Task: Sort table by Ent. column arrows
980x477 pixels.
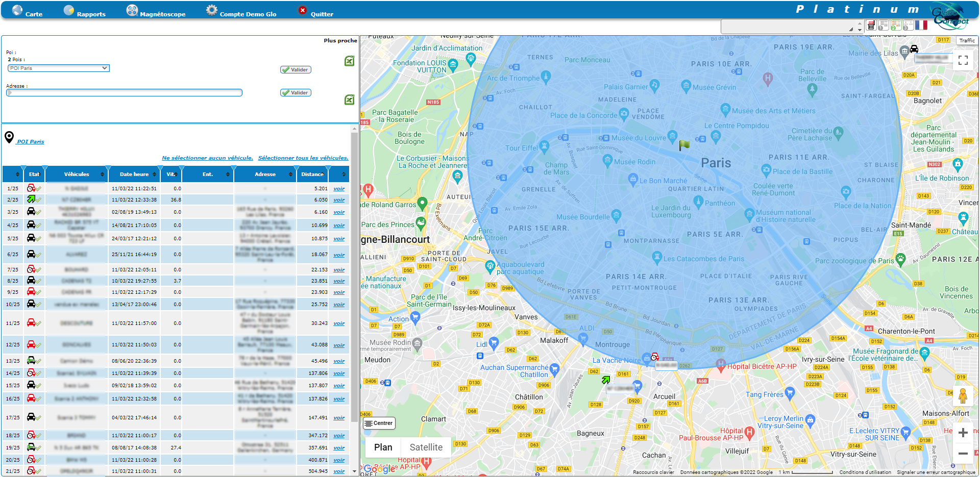Action: pos(228,174)
